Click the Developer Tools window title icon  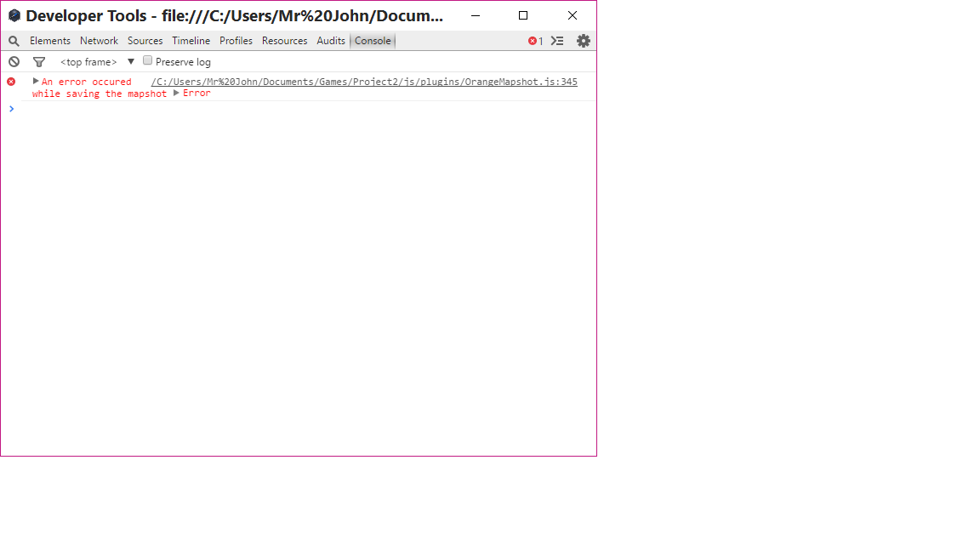click(x=14, y=15)
